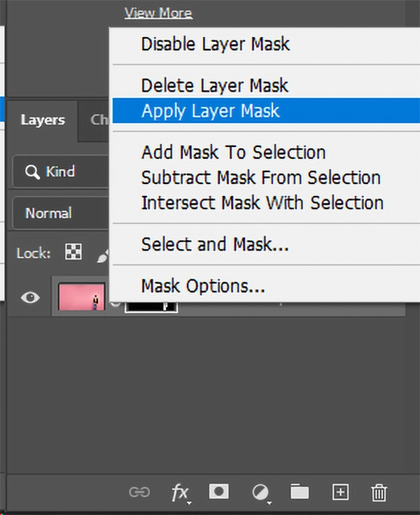This screenshot has height=515, width=420.
Task: Open the View More link
Action: [x=158, y=13]
